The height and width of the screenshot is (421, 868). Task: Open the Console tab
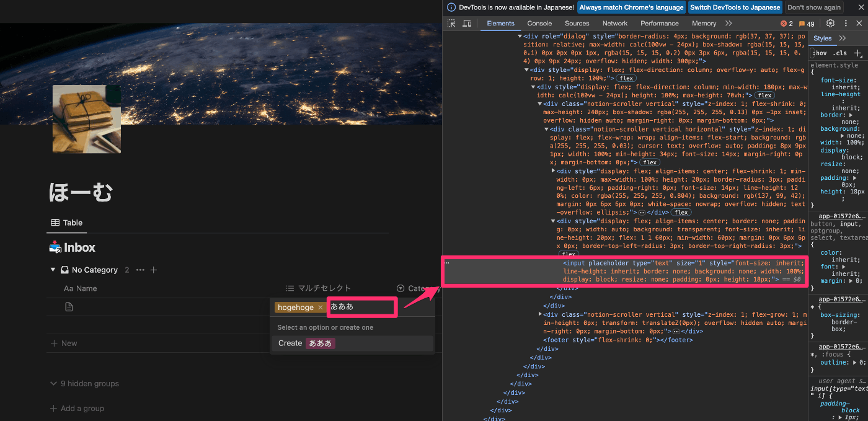point(539,24)
